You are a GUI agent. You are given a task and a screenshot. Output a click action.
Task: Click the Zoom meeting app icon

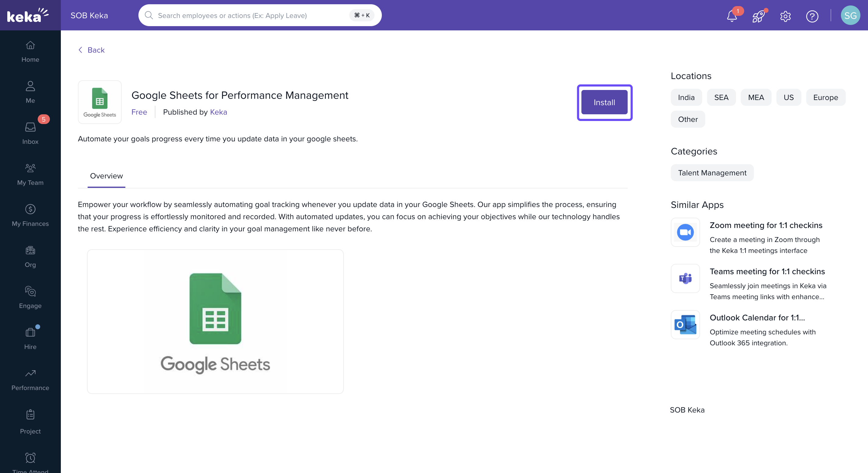point(685,232)
